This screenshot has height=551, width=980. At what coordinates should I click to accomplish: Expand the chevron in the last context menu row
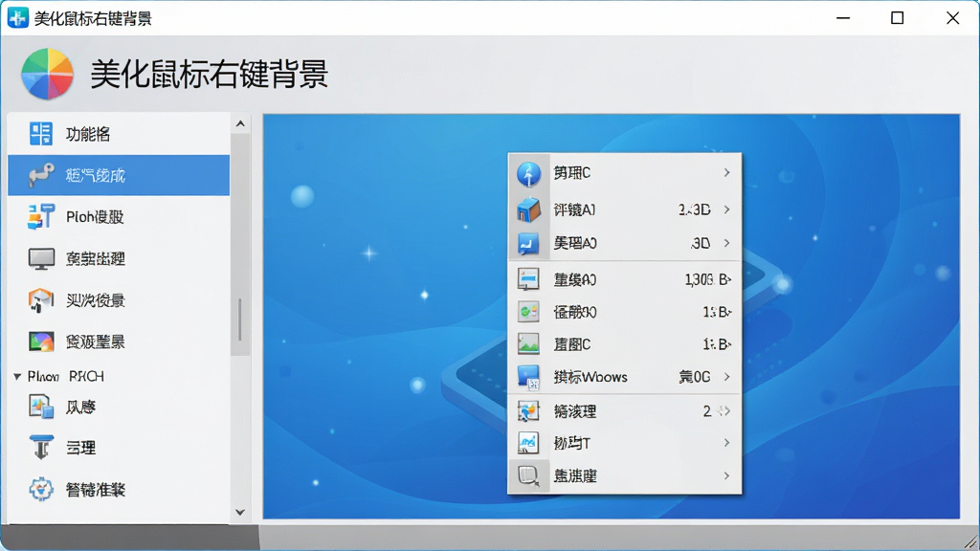727,476
